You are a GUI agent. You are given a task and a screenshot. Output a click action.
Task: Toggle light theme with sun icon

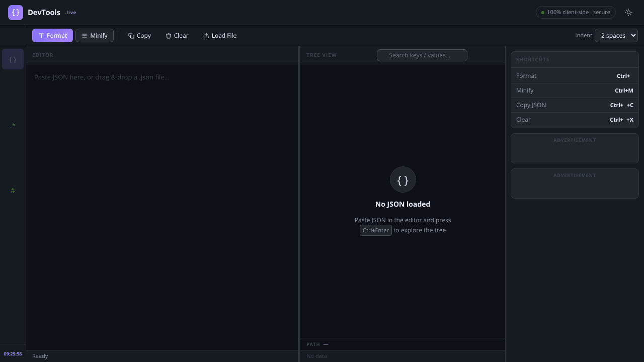[x=628, y=12]
